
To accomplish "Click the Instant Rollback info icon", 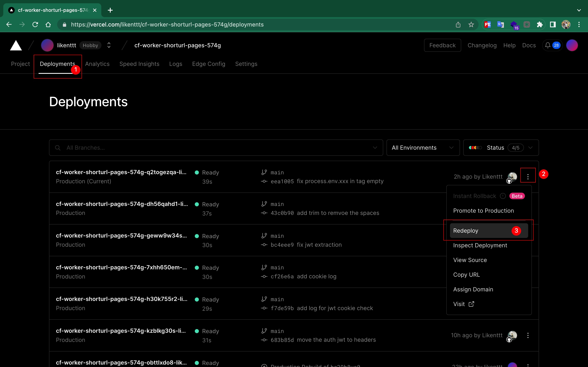I will (x=503, y=196).
